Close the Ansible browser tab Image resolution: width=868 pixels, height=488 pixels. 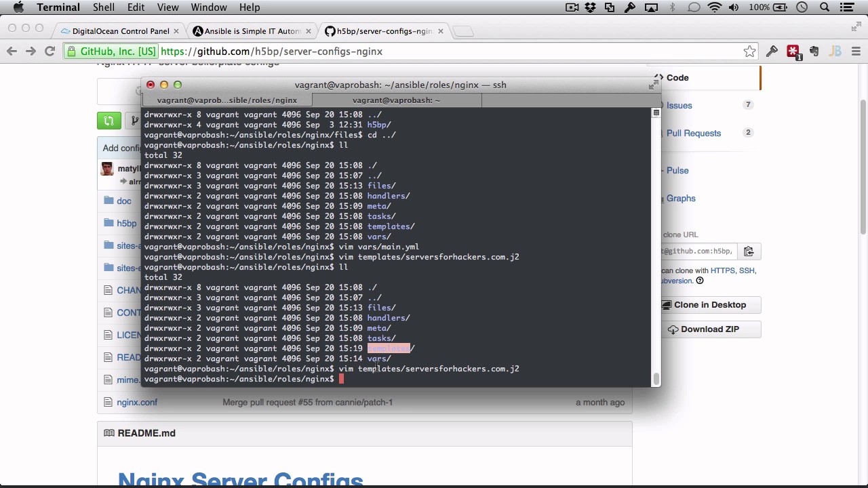309,31
